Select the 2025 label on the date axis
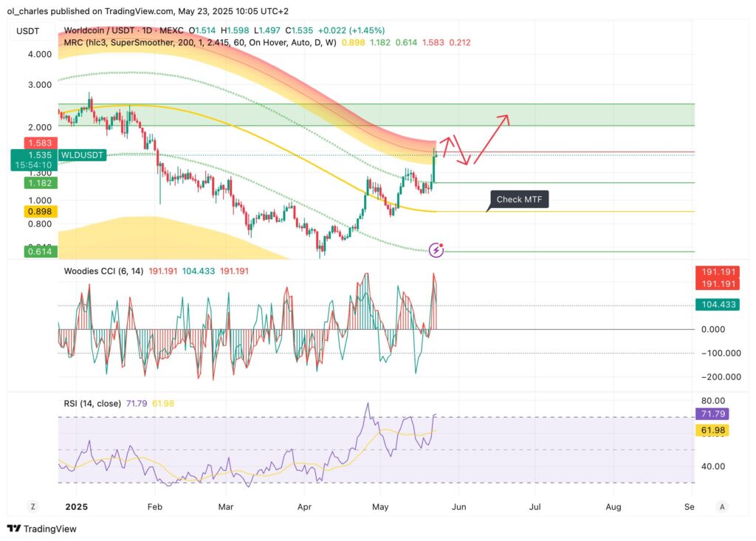 (76, 507)
